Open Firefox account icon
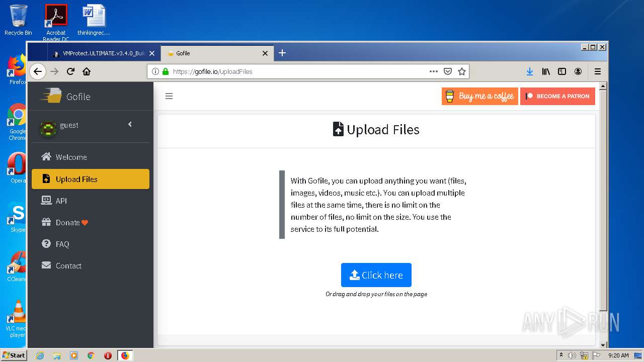Screen dimensions: 644x362 (x=578, y=71)
